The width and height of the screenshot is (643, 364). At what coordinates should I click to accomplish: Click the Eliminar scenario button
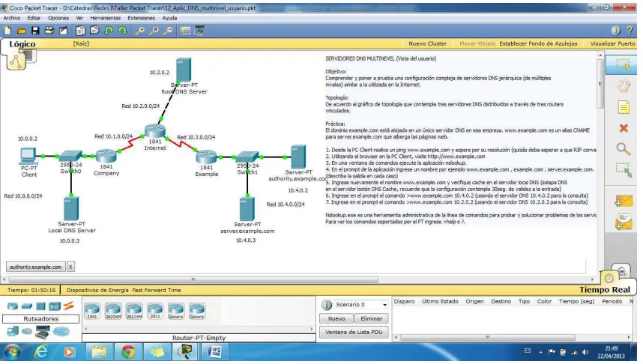(x=371, y=318)
